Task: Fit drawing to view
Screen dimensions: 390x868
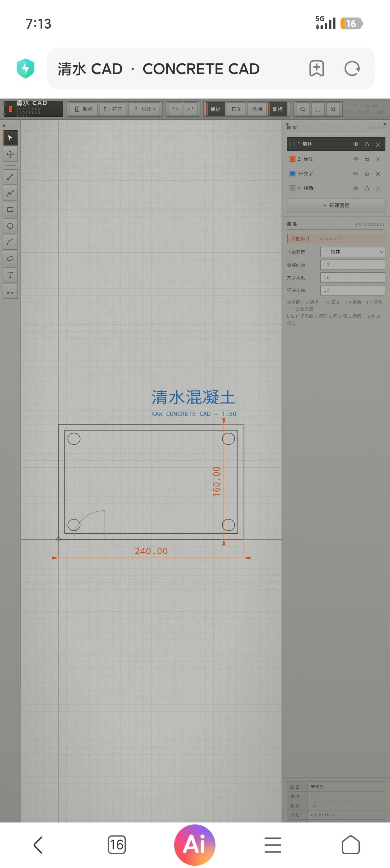Action: (x=318, y=109)
